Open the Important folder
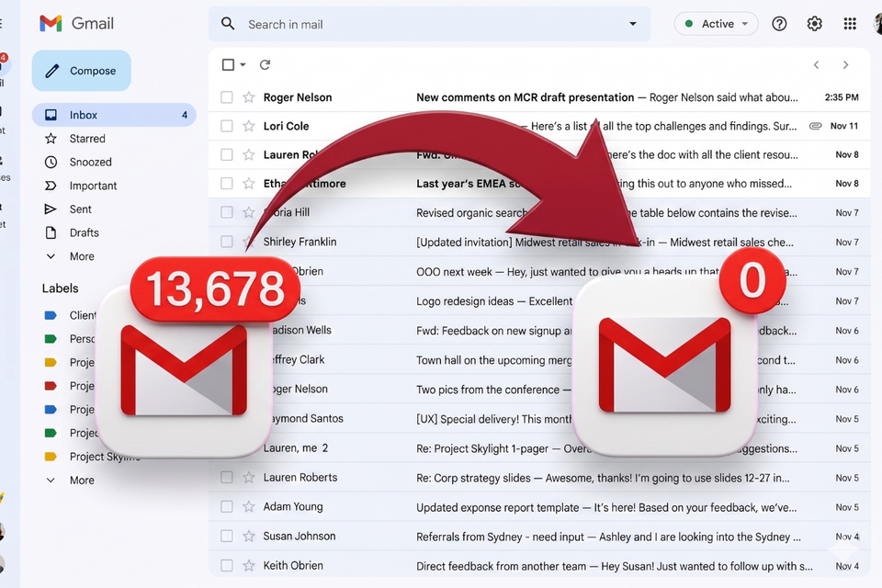Screen dimensions: 882x588 pos(93,186)
